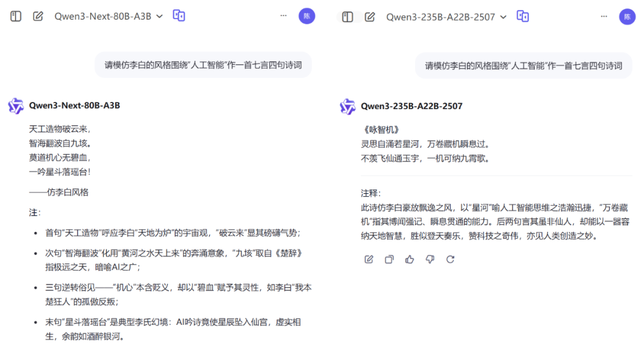This screenshot has height=351, width=644.
Task: Start a new chat in the left panel
Action: point(38,17)
